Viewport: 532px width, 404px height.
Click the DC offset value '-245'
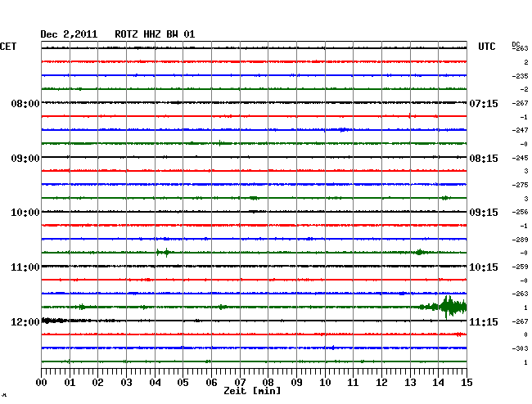[520, 158]
